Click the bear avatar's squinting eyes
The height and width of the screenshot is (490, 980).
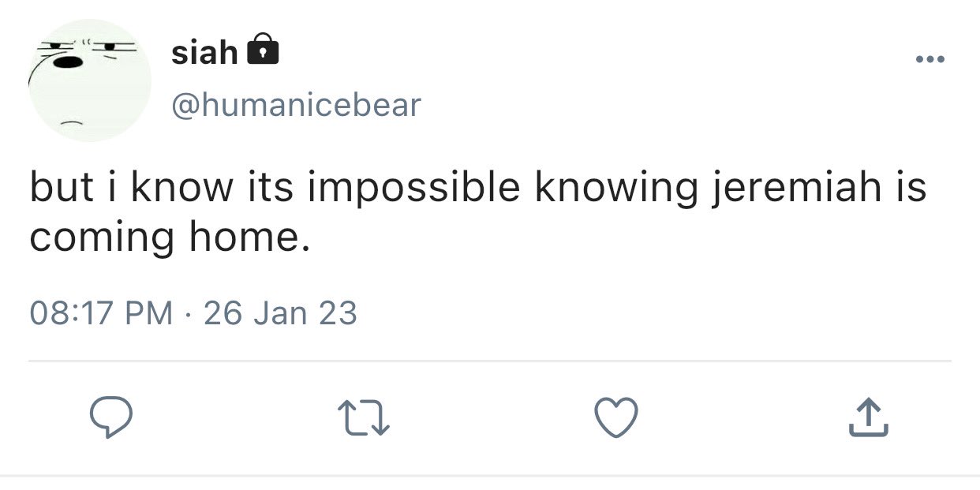tap(88, 48)
